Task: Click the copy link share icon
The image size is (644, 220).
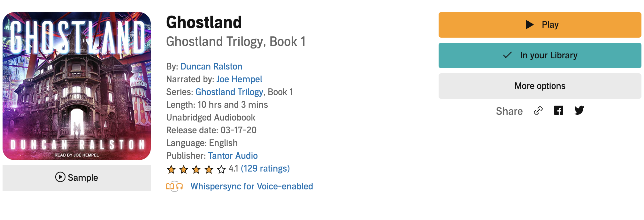Action: [x=538, y=111]
